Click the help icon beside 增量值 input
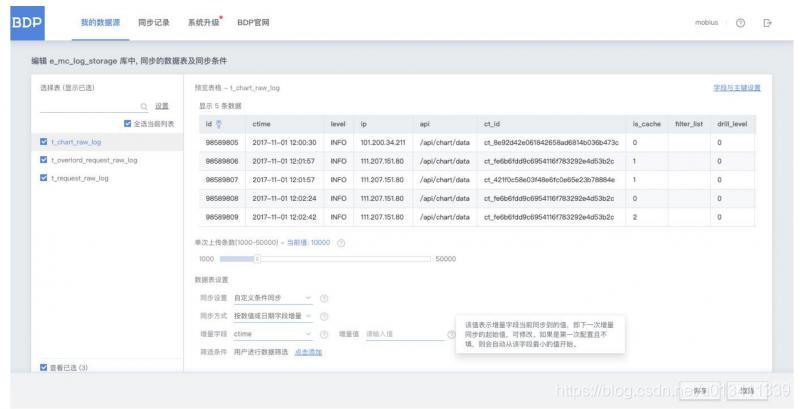The width and height of the screenshot is (800, 409). (451, 335)
